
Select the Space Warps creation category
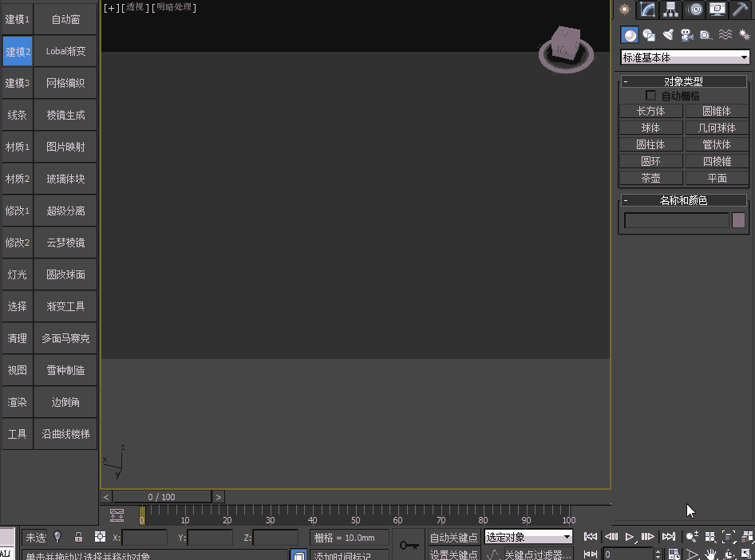point(725,34)
